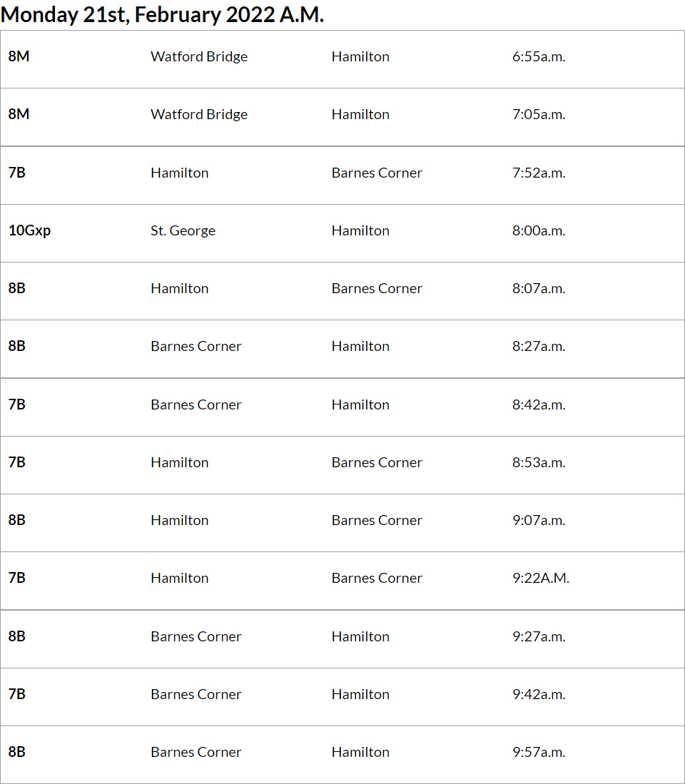This screenshot has height=784, width=685.
Task: Click the 9:22A.M. time entry
Action: point(541,579)
